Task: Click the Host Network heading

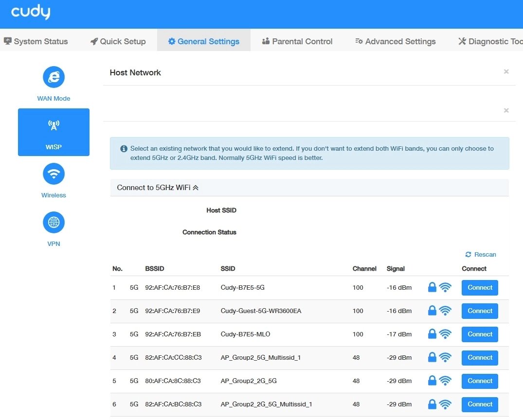Action: (135, 72)
